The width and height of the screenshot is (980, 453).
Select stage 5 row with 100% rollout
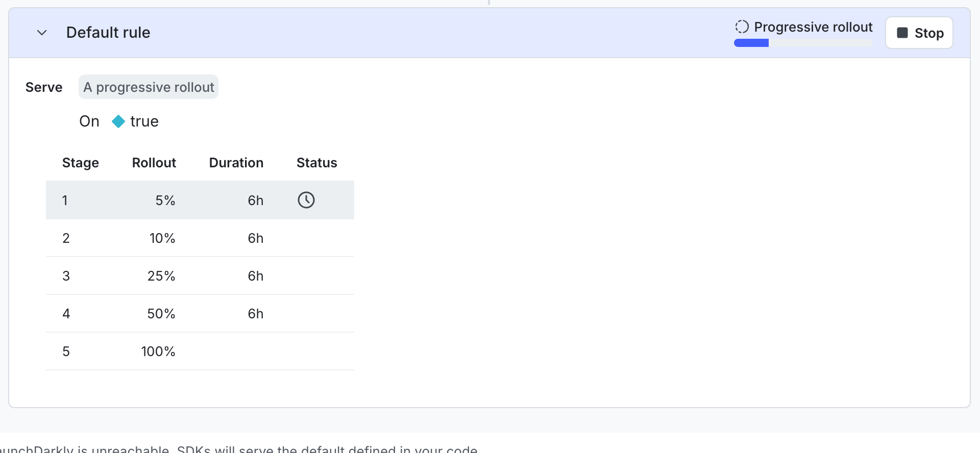pyautogui.click(x=200, y=351)
